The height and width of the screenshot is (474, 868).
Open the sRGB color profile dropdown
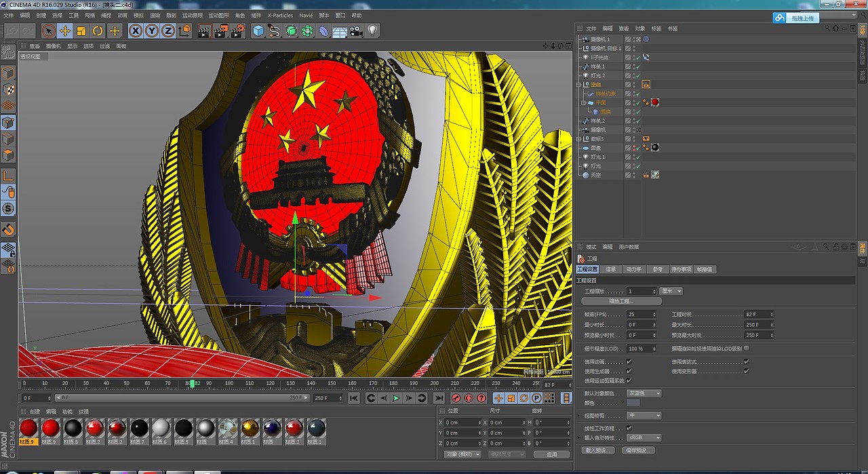tap(644, 438)
